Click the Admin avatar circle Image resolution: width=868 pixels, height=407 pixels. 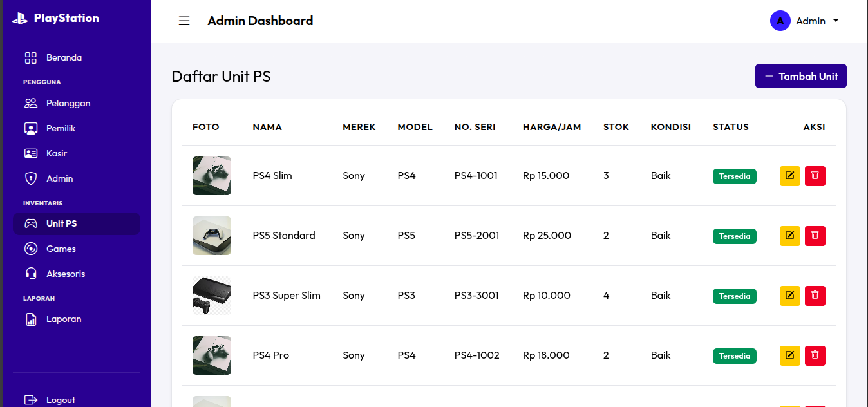point(780,21)
